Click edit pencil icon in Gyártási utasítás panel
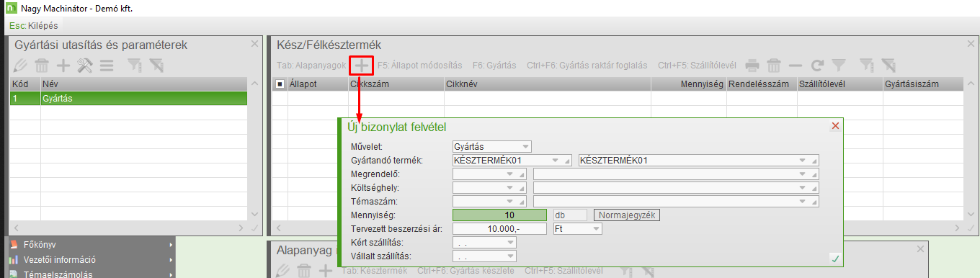Viewport: 980px width, 278px height. [21, 66]
